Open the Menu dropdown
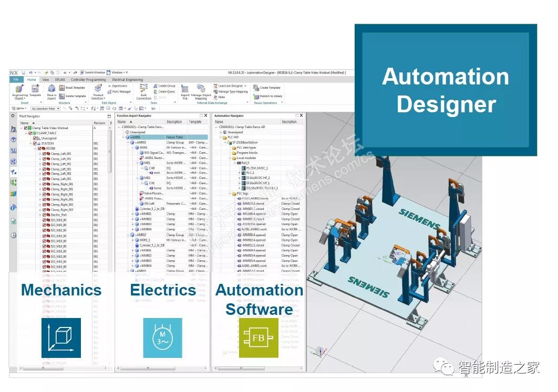The width and height of the screenshot is (558, 392). click(x=19, y=109)
